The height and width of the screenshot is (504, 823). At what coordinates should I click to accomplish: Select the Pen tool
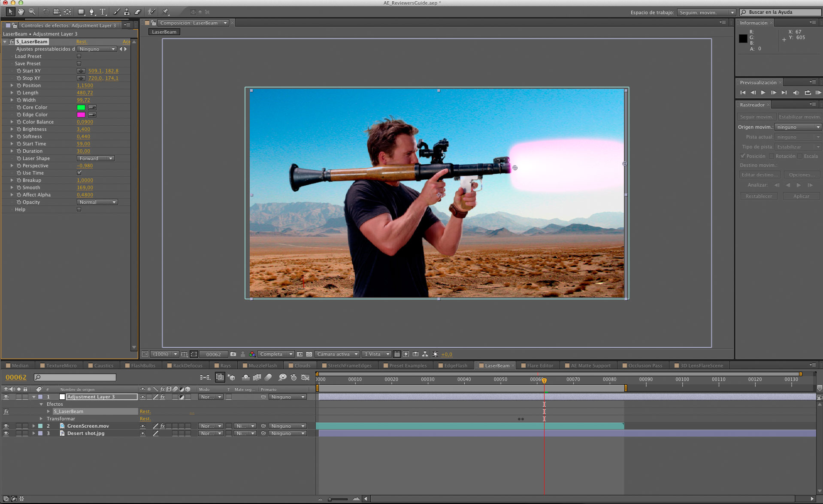pos(92,12)
